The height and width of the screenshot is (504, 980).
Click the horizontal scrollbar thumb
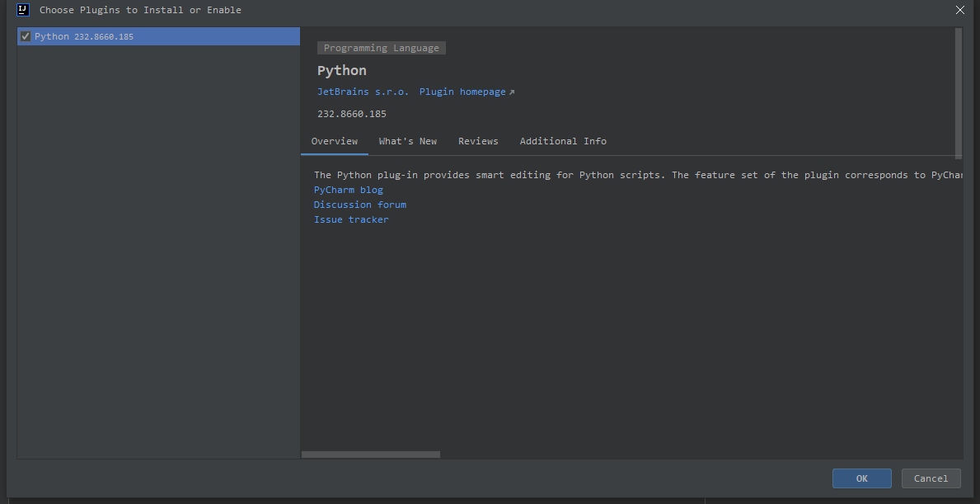coord(370,455)
